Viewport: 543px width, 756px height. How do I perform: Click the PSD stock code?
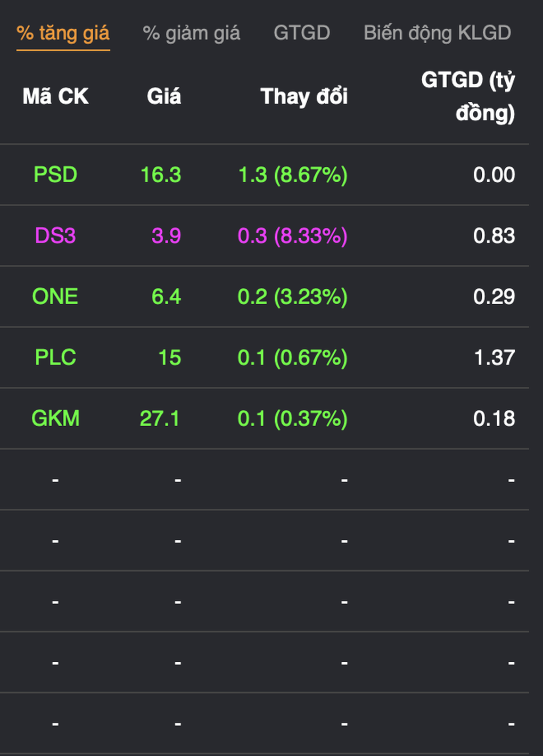click(x=55, y=175)
